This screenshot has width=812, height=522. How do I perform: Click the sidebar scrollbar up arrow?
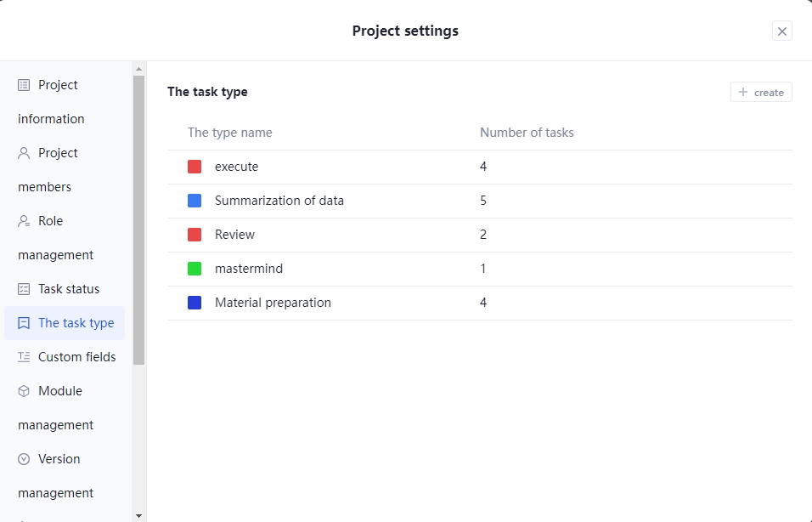click(138, 68)
